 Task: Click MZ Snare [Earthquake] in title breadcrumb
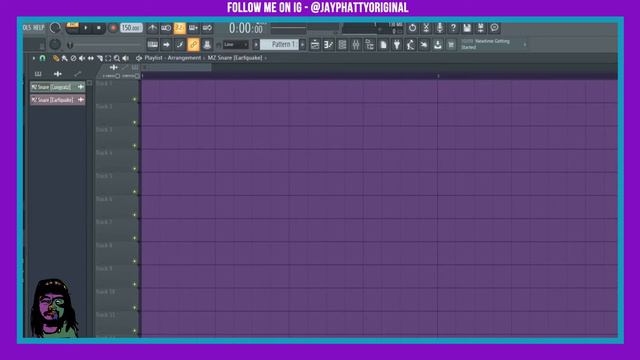click(x=235, y=58)
